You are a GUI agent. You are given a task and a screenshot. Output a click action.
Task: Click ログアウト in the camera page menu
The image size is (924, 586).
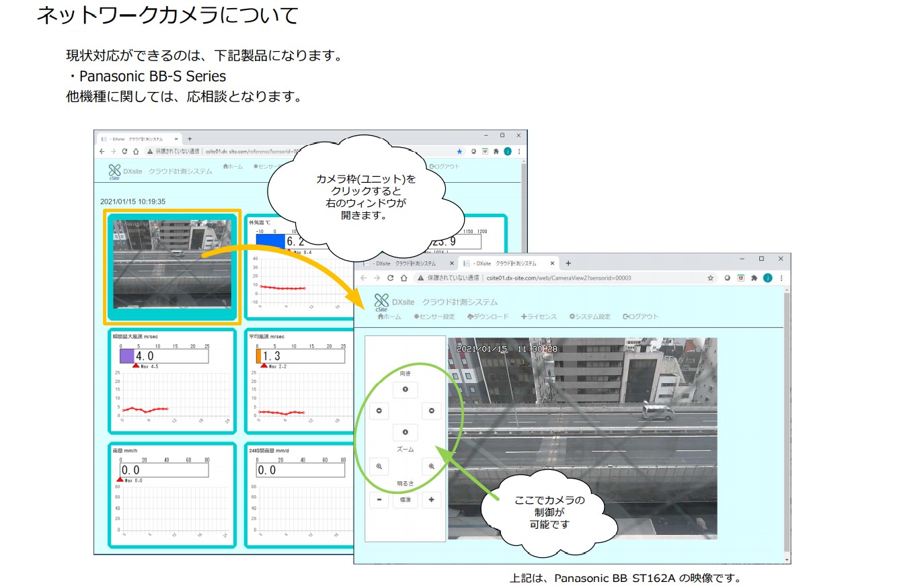[641, 317]
